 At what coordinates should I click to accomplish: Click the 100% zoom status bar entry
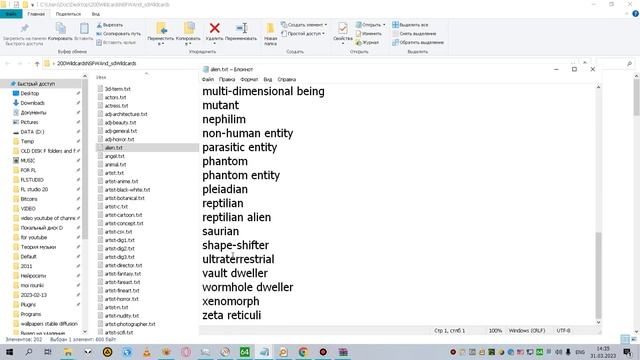point(495,331)
